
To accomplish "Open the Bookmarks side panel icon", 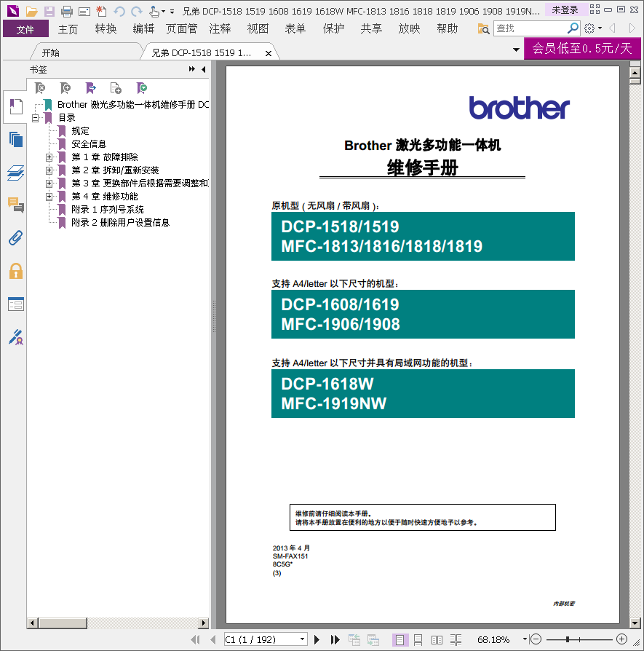I will (x=16, y=107).
